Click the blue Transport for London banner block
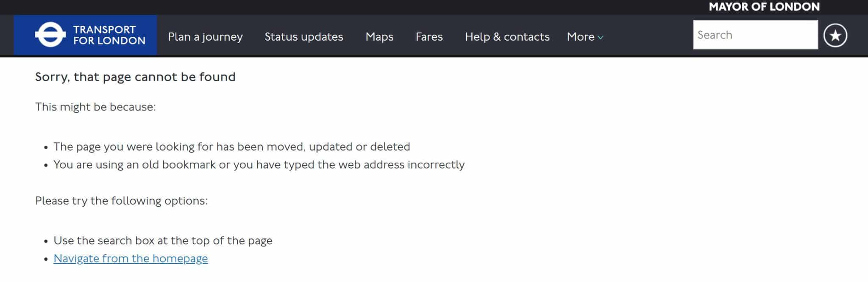Viewport: 868px width, 282px height. point(85,35)
